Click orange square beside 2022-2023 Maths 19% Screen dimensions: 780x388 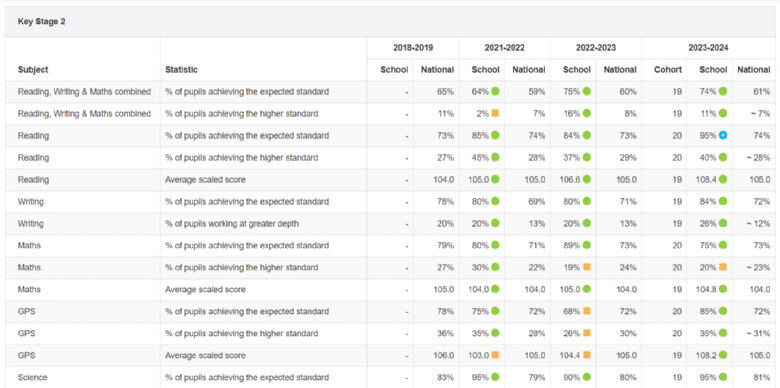tap(586, 267)
